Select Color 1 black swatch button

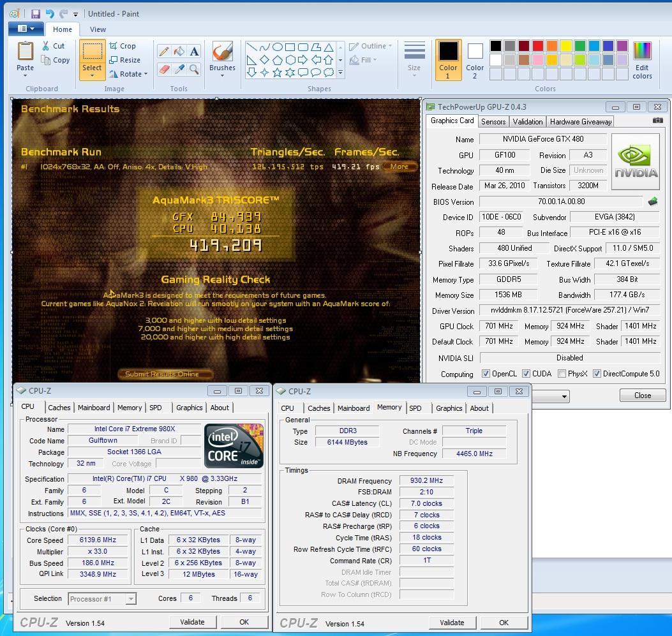(448, 60)
